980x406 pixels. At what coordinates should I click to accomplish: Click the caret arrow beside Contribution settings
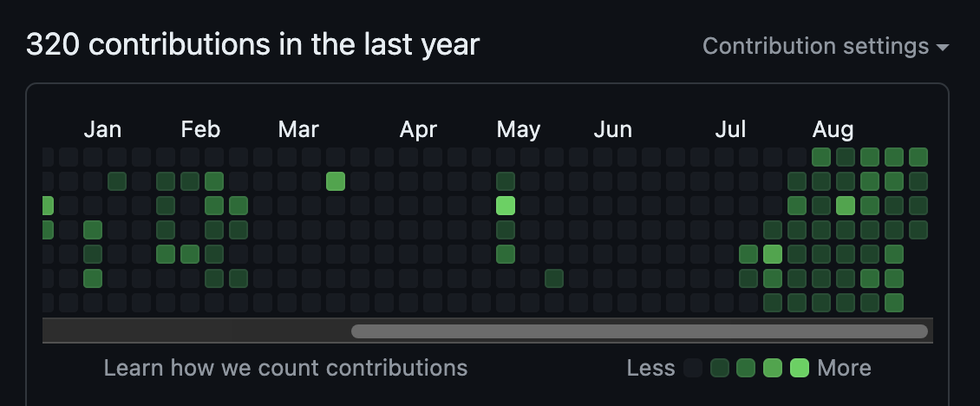[x=943, y=48]
